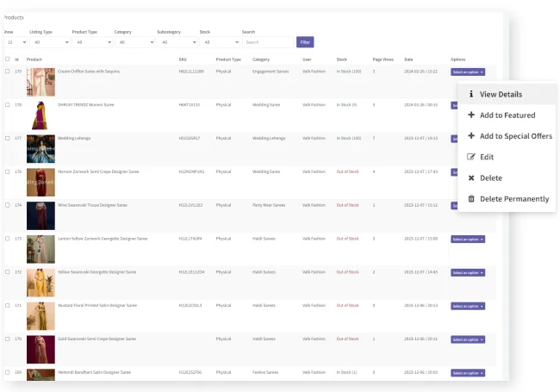Open Select an option for Mustard Floral Printed Saree
Image resolution: width=560 pixels, height=392 pixels.
pyautogui.click(x=468, y=306)
